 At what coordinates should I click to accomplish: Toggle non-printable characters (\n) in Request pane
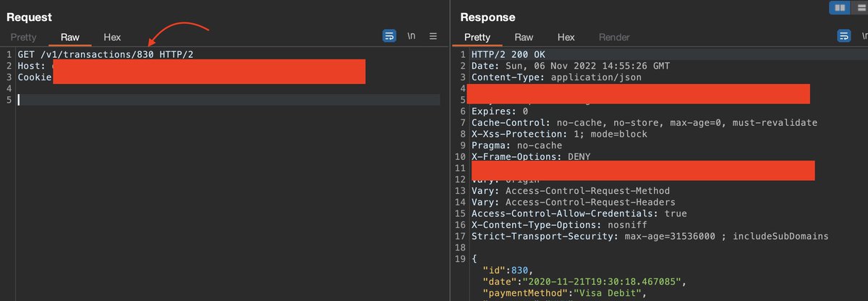[412, 36]
